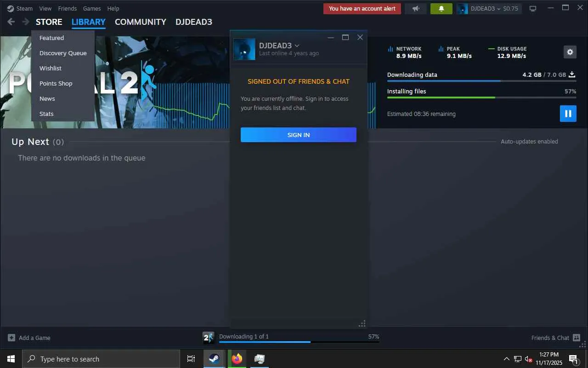The width and height of the screenshot is (588, 368).
Task: Click the taskbar app next to Firefox
Action: pos(260,359)
